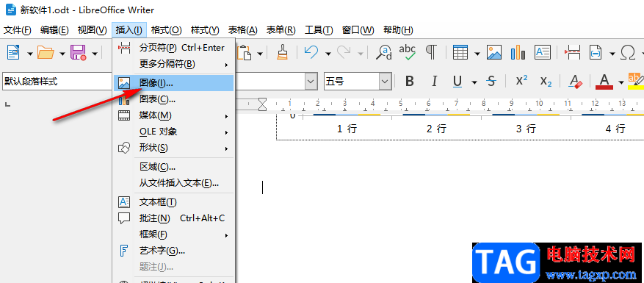The image size is (644, 283).
Task: Click the Omega special character icon
Action: (x=628, y=53)
